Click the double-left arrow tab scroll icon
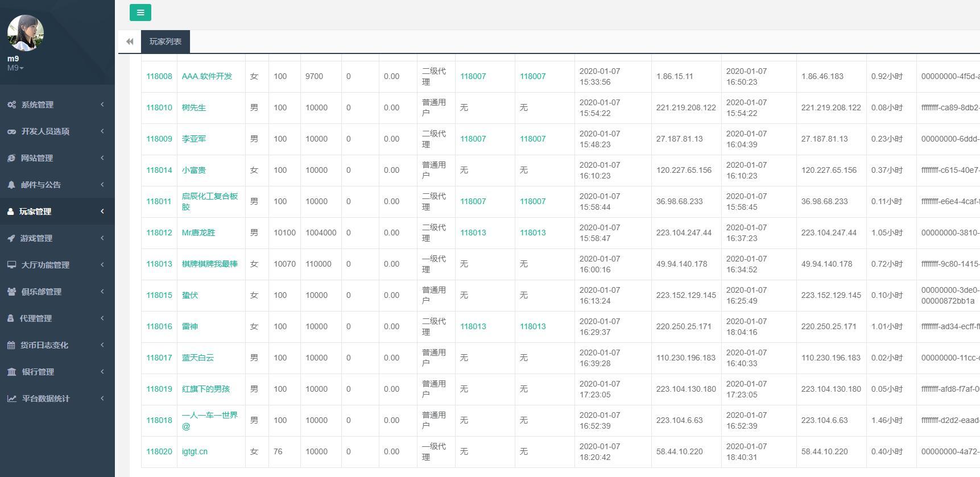980x477 pixels. 130,42
